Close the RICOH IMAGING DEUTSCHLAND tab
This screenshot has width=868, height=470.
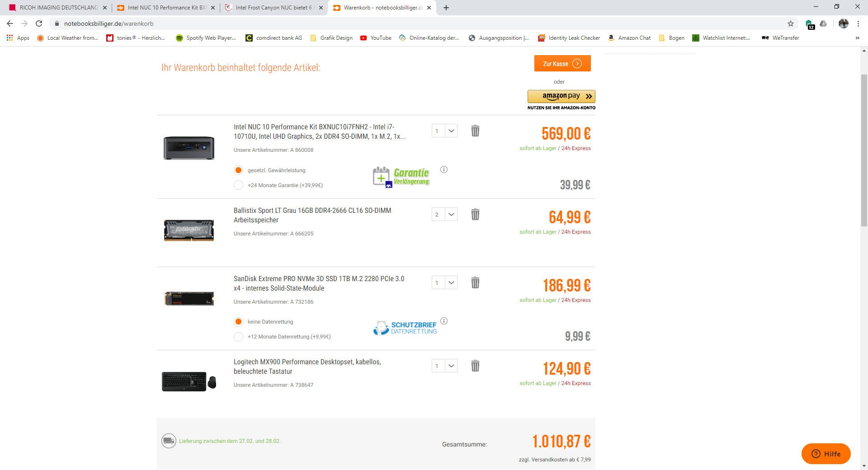(105, 8)
